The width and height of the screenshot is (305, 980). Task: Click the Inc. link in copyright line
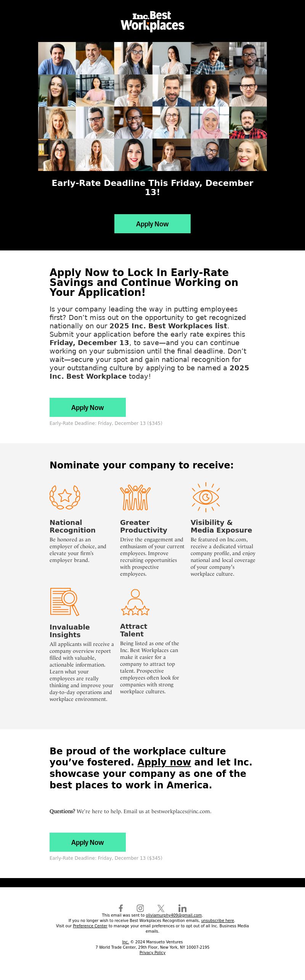point(125,942)
